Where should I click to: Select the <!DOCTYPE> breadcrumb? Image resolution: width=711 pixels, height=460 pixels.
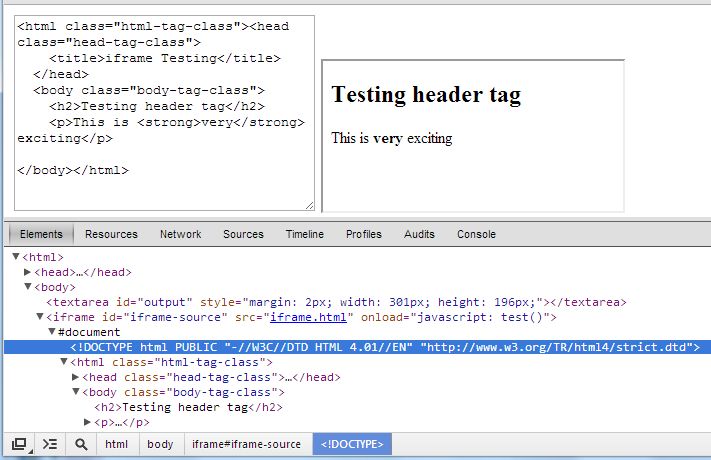[x=352, y=444]
